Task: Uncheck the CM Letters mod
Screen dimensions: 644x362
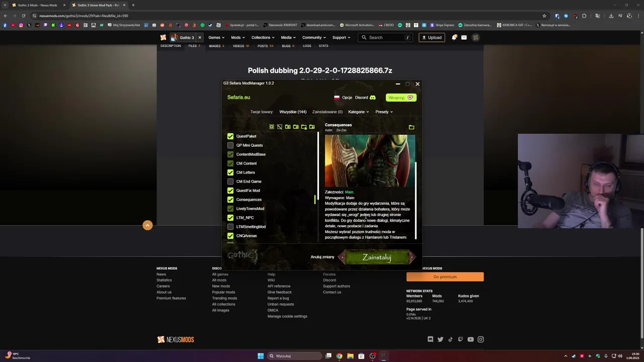Action: click(230, 172)
